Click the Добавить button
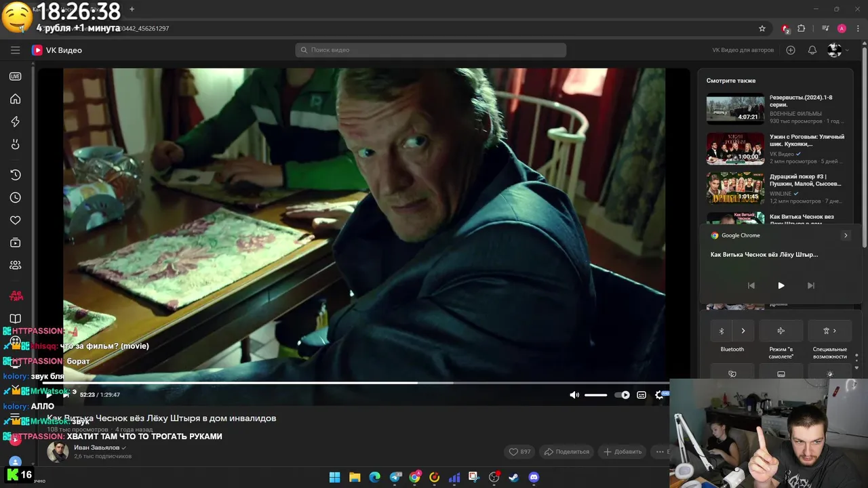868x488 pixels. [x=623, y=451]
